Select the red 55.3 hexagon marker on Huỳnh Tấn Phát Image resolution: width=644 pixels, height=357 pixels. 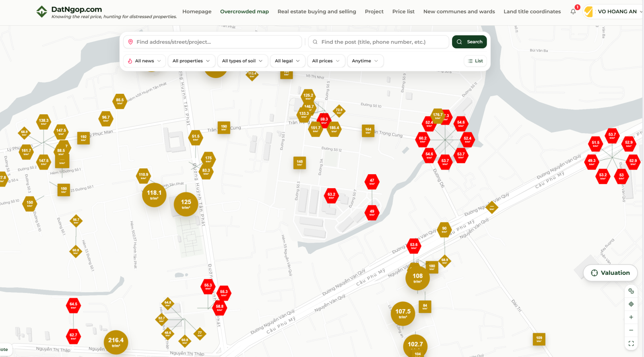208,286
